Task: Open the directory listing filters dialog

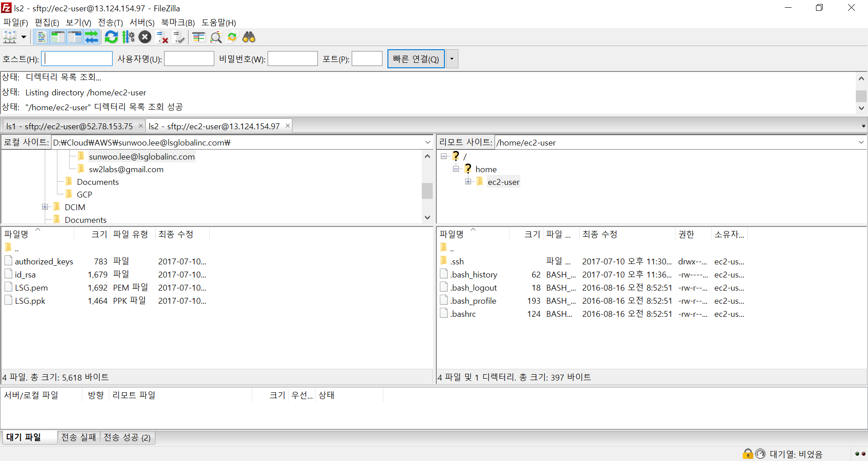Action: click(x=198, y=37)
